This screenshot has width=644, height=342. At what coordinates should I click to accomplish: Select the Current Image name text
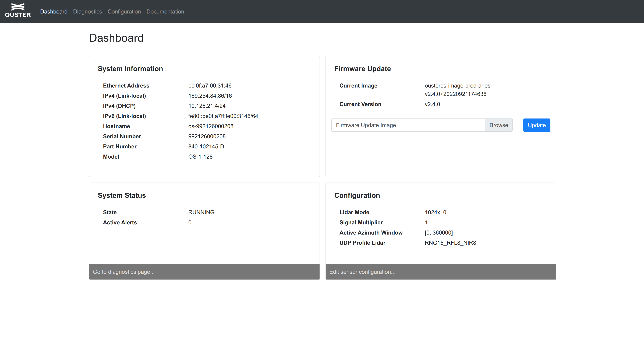point(458,90)
